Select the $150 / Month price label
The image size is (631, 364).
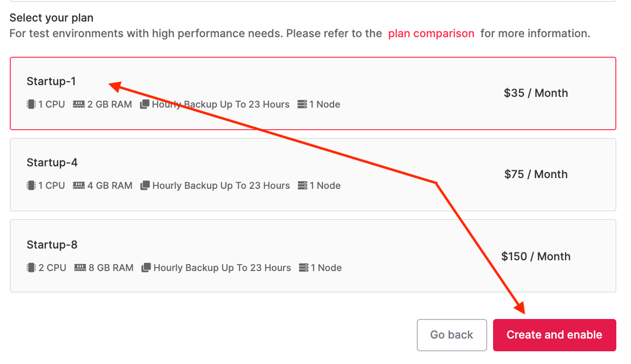(536, 256)
